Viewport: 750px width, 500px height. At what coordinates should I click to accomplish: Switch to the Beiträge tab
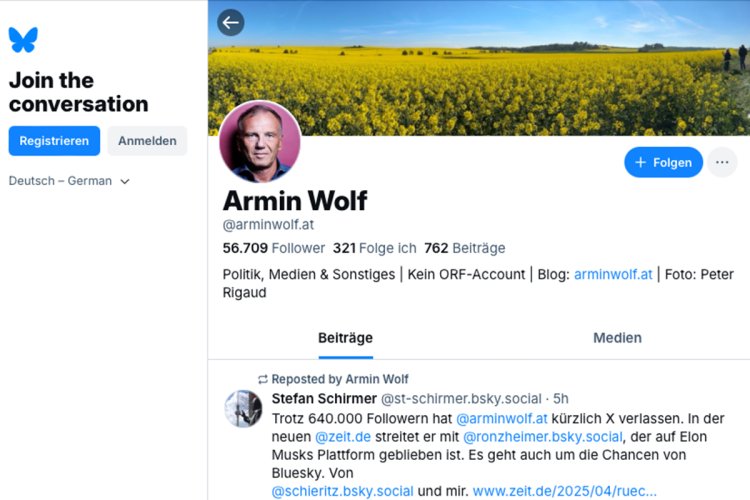345,338
